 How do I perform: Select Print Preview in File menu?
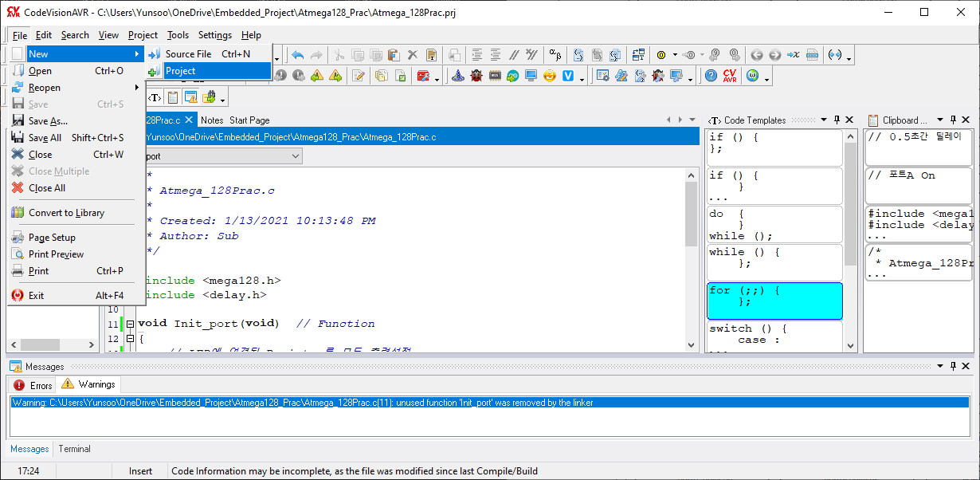click(76, 254)
